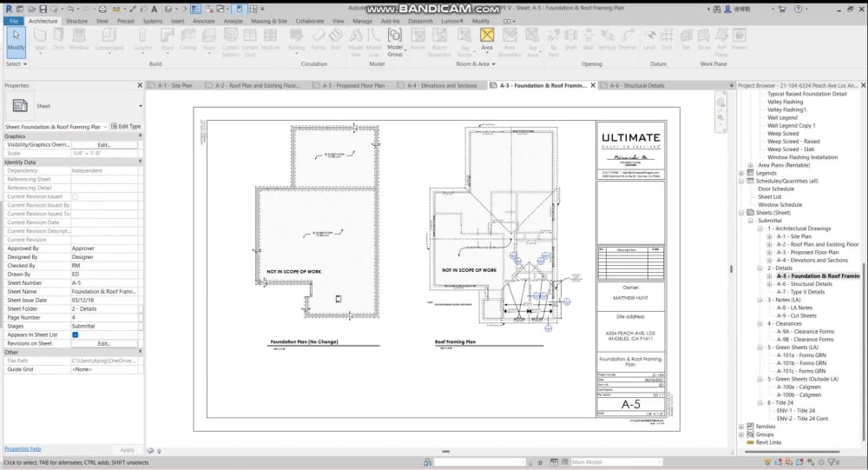868x470 pixels.
Task: Click the Guide Grid value field
Action: click(105, 369)
